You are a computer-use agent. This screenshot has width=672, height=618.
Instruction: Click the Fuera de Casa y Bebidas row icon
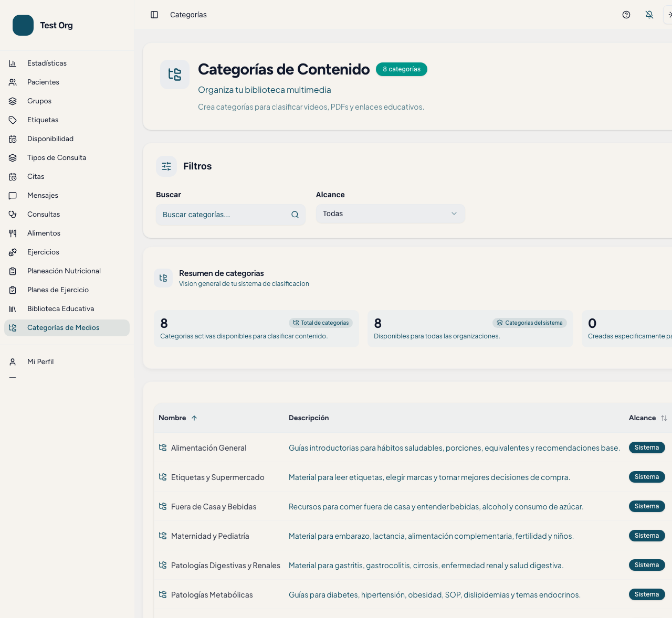point(163,506)
